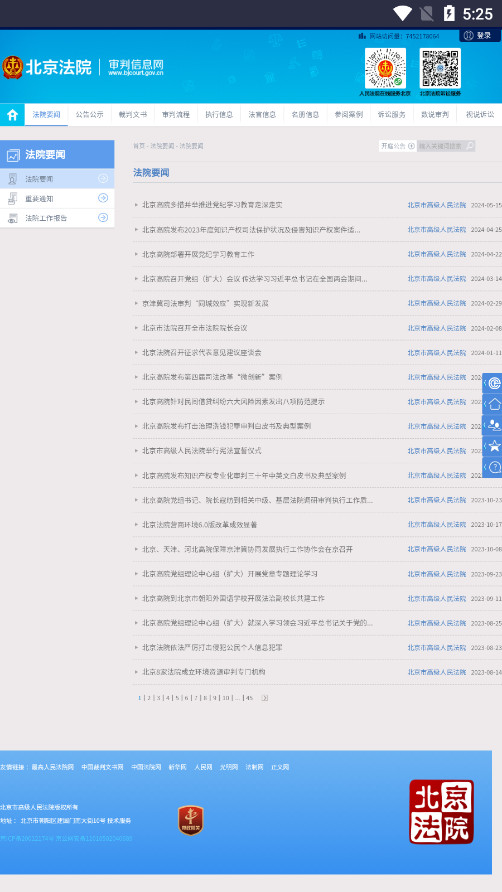The height and width of the screenshot is (892, 502).
Task: Open 法院工作报告 in the sidebar
Action: (x=57, y=218)
